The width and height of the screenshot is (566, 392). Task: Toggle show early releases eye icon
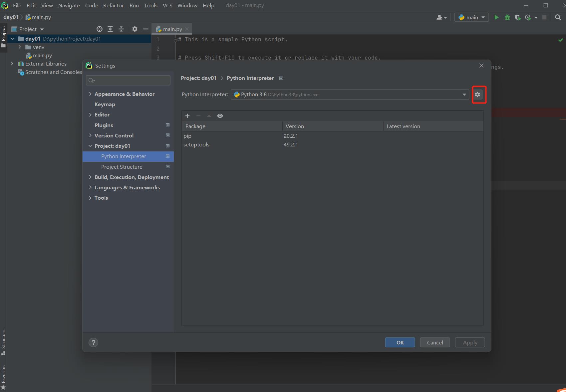[x=220, y=116]
